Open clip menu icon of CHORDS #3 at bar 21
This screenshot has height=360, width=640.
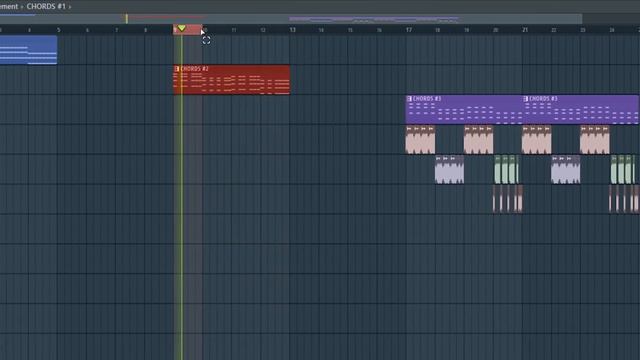[526, 99]
